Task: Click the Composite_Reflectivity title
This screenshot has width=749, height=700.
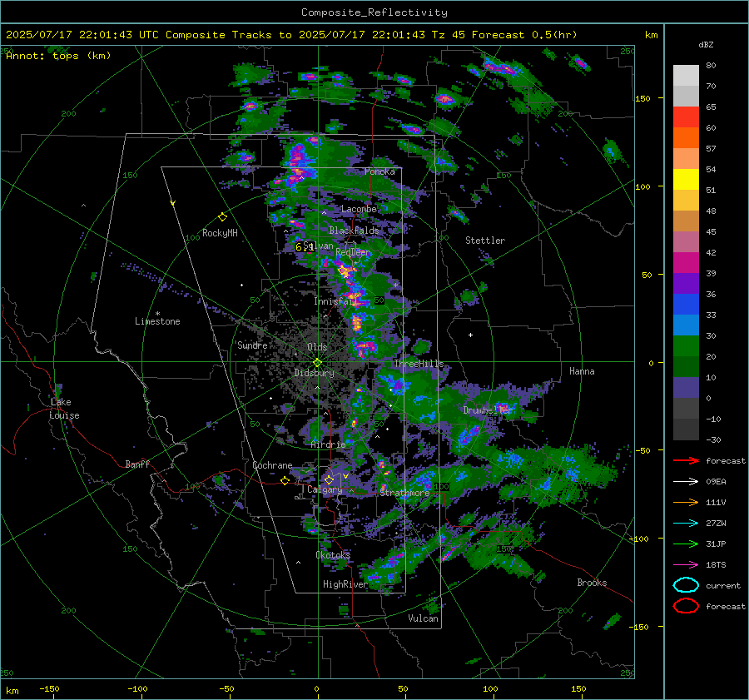Action: click(x=374, y=12)
